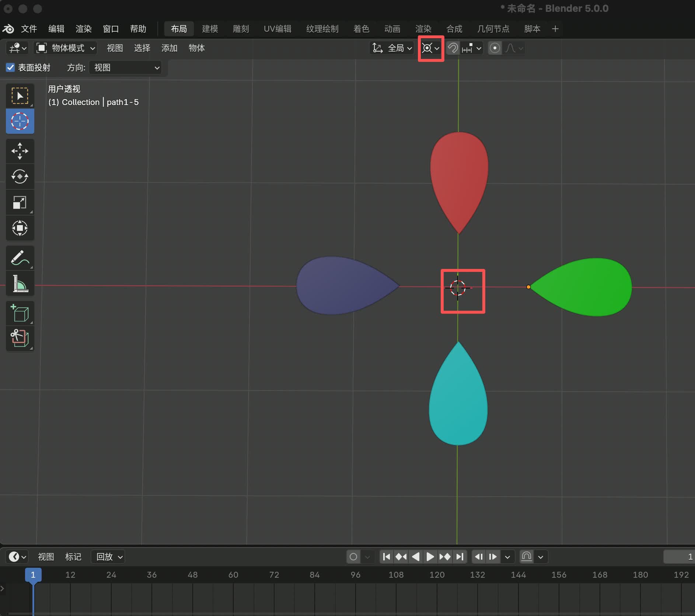Select the Scale tool
The width and height of the screenshot is (695, 616).
click(x=20, y=202)
